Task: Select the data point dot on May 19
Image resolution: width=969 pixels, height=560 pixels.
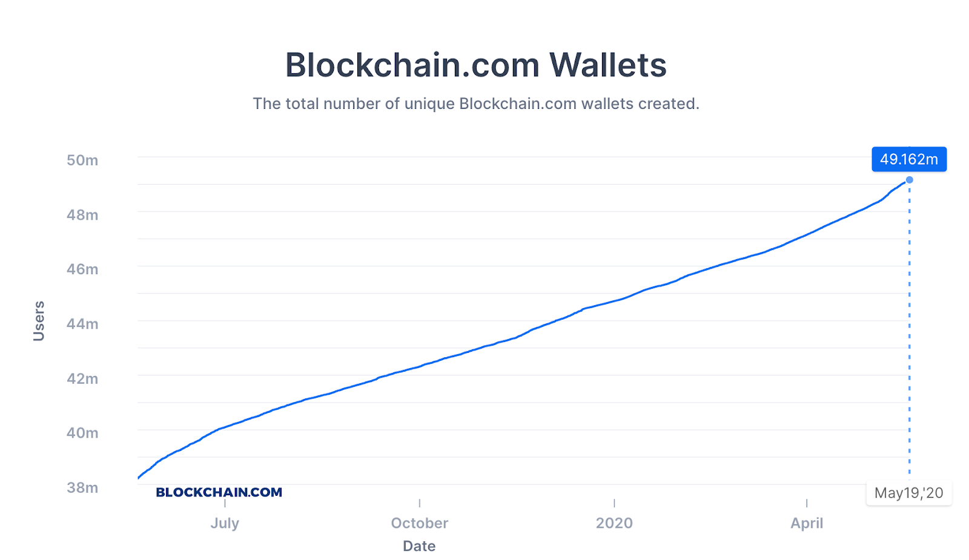Action: click(x=909, y=180)
